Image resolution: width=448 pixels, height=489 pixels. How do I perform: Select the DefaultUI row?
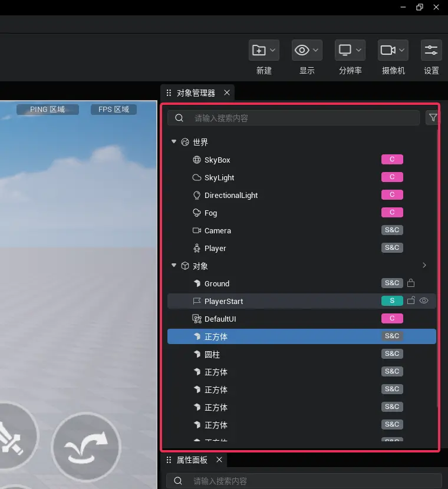click(x=302, y=319)
